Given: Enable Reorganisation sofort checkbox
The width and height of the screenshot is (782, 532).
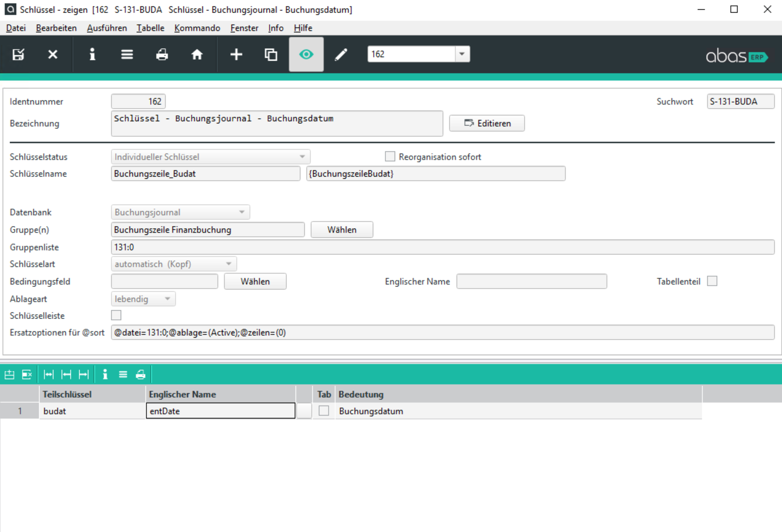Looking at the screenshot, I should click(390, 156).
